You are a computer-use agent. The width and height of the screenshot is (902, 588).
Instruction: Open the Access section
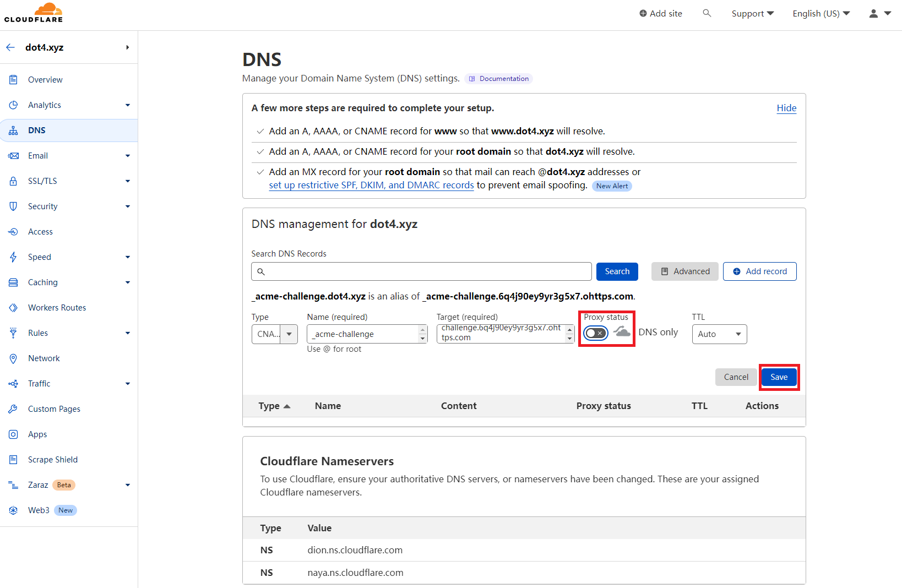[40, 232]
